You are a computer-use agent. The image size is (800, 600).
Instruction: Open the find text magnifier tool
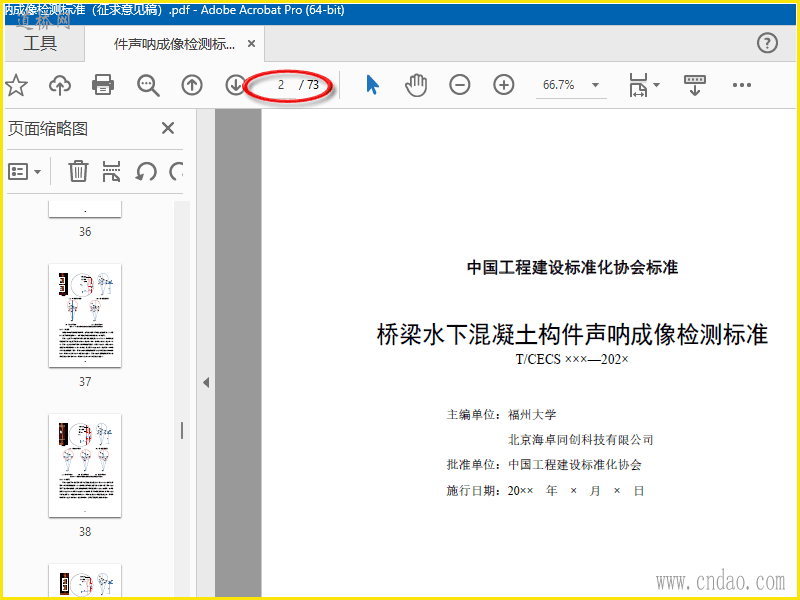[148, 85]
